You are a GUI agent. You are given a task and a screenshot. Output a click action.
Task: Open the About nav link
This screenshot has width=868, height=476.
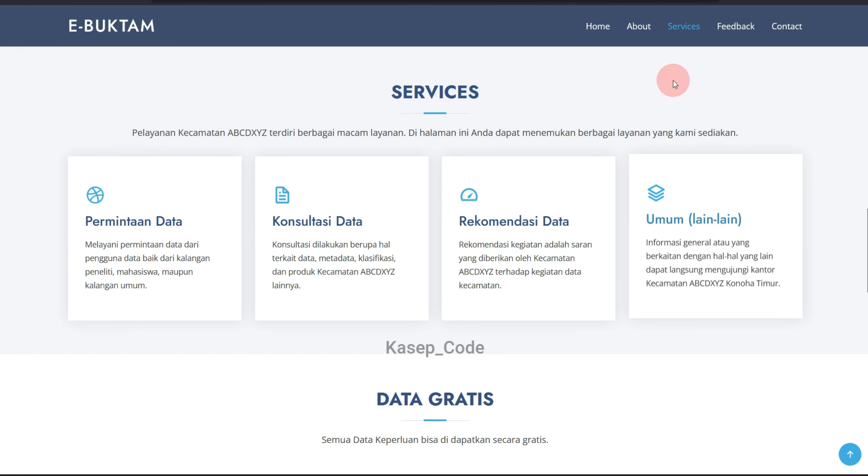[638, 26]
